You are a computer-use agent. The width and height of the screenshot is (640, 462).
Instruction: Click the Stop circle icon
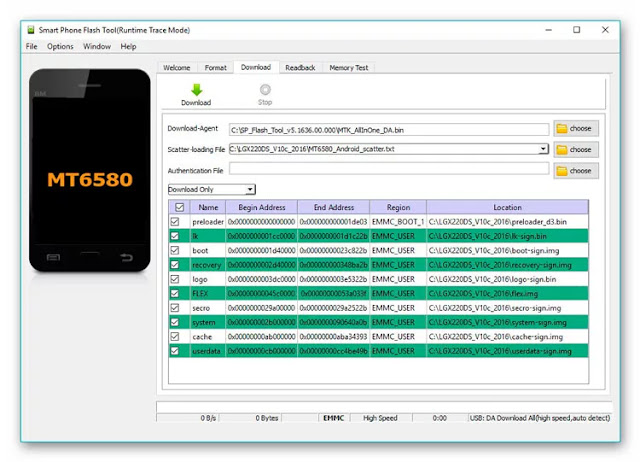pos(265,89)
